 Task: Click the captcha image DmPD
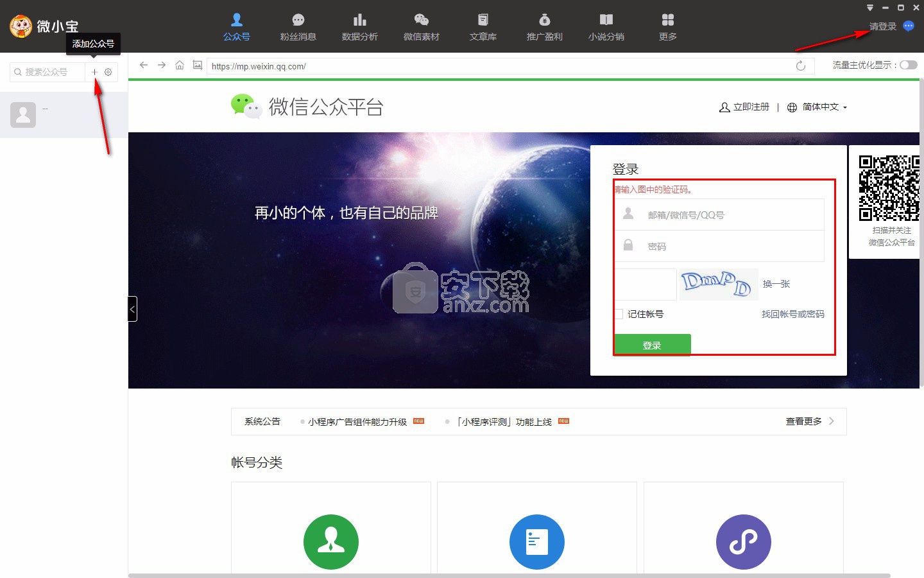(719, 285)
